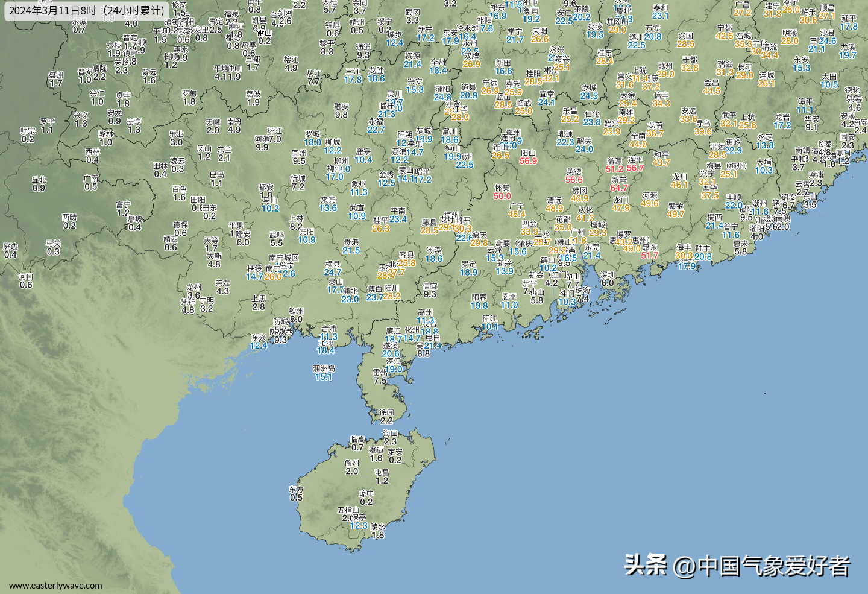Select the 深圳 station reading 6.0

[x=608, y=283]
